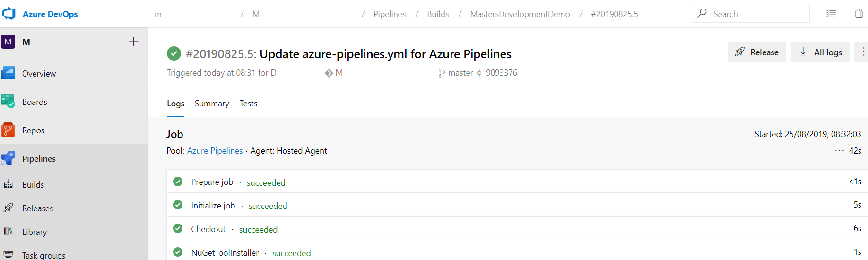868x260 pixels.
Task: Click the Library books icon
Action: tap(9, 231)
